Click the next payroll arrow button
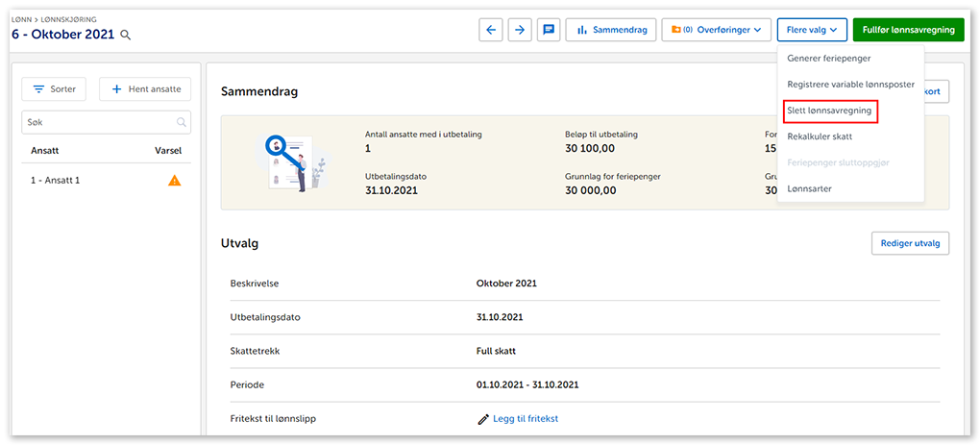This screenshot has height=445, width=980. pos(520,30)
